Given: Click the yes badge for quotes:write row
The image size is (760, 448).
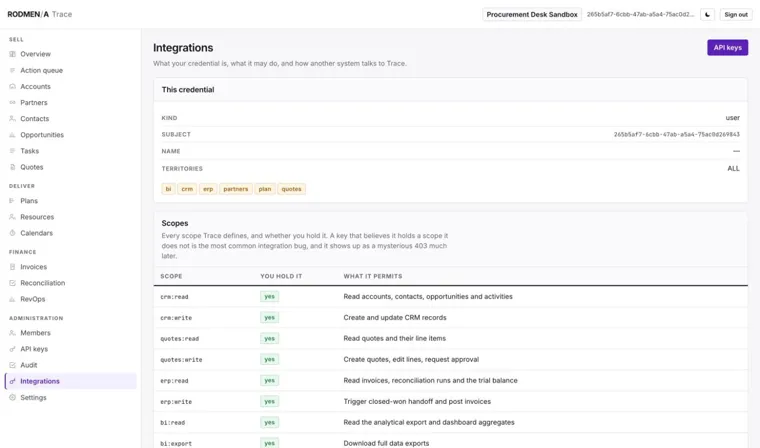Looking at the screenshot, I should 269,359.
